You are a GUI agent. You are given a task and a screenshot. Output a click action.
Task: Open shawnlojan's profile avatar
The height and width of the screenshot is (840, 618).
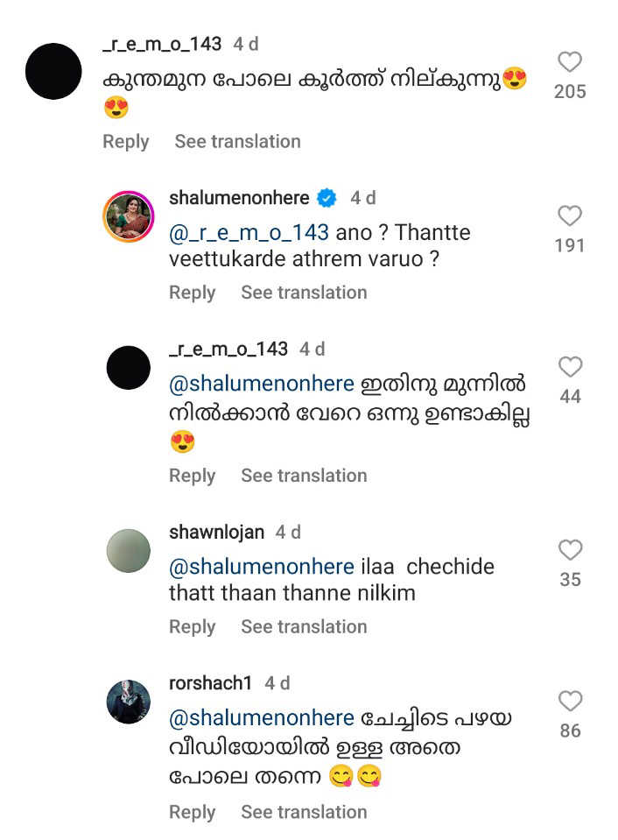[x=129, y=550]
